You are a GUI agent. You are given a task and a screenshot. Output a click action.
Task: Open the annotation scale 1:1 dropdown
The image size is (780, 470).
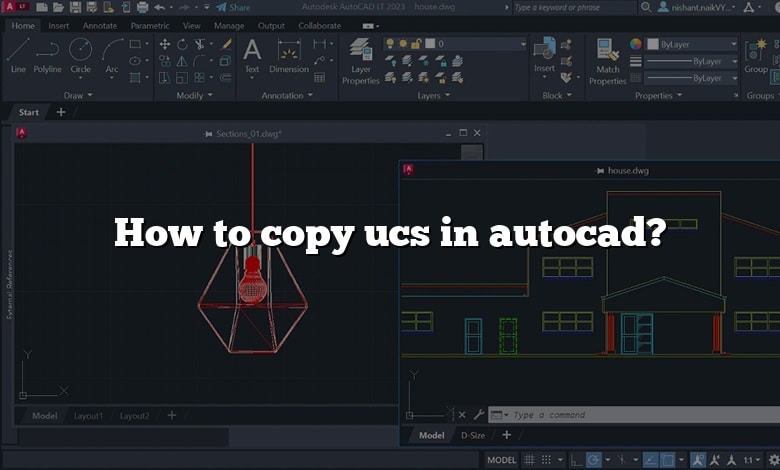(752, 460)
